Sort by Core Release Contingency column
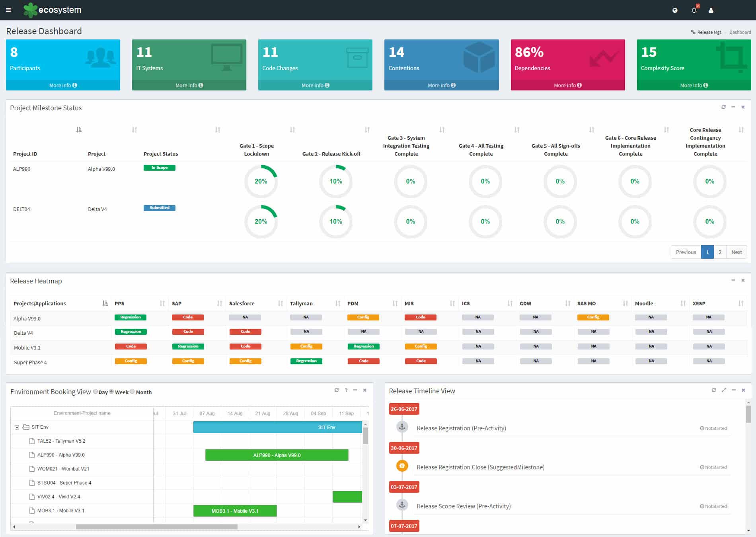Screen dimensions: 756x537 coord(741,130)
